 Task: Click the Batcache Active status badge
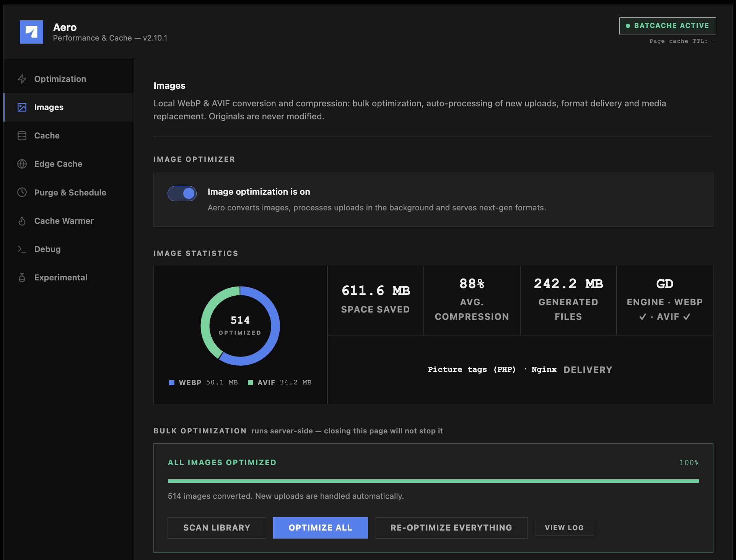click(x=668, y=26)
